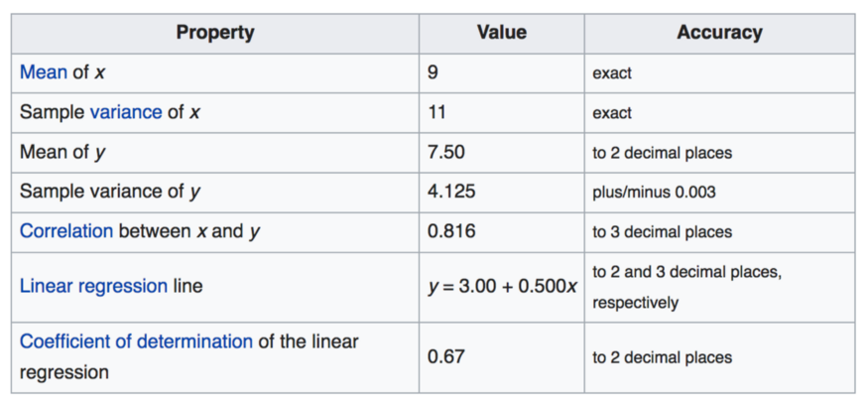The height and width of the screenshot is (404, 868).
Task: Click the value 9 cell
Action: pos(434,72)
